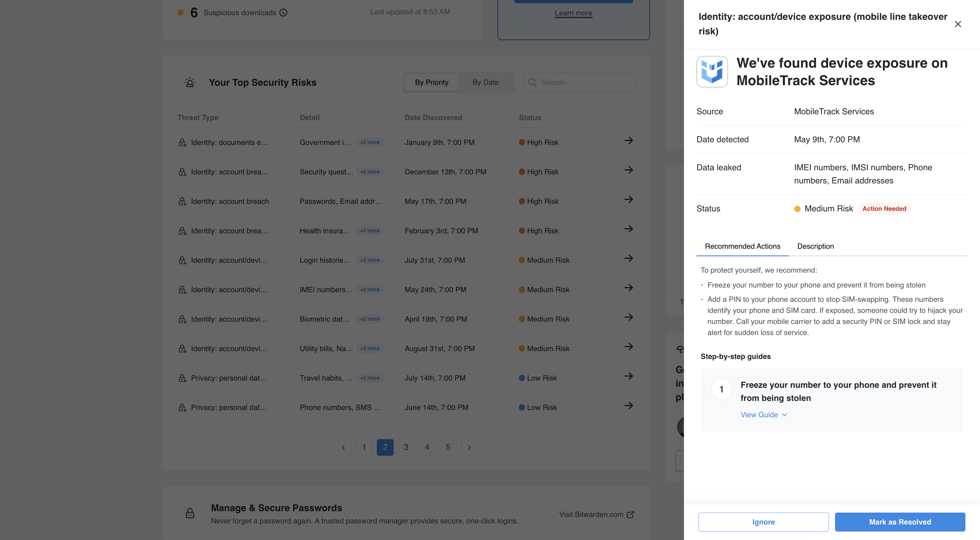The height and width of the screenshot is (540, 980).
Task: Open the arrow for the June 14th privacy risk
Action: (629, 406)
